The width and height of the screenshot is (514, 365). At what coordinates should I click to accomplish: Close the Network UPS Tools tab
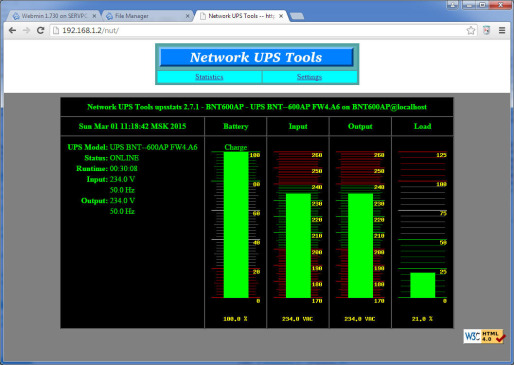(x=281, y=16)
